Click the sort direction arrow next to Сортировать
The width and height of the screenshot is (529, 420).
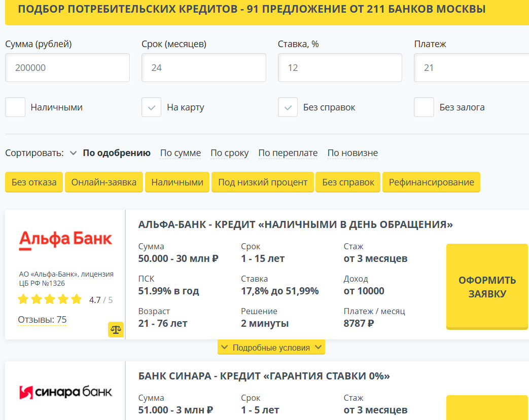pos(73,153)
